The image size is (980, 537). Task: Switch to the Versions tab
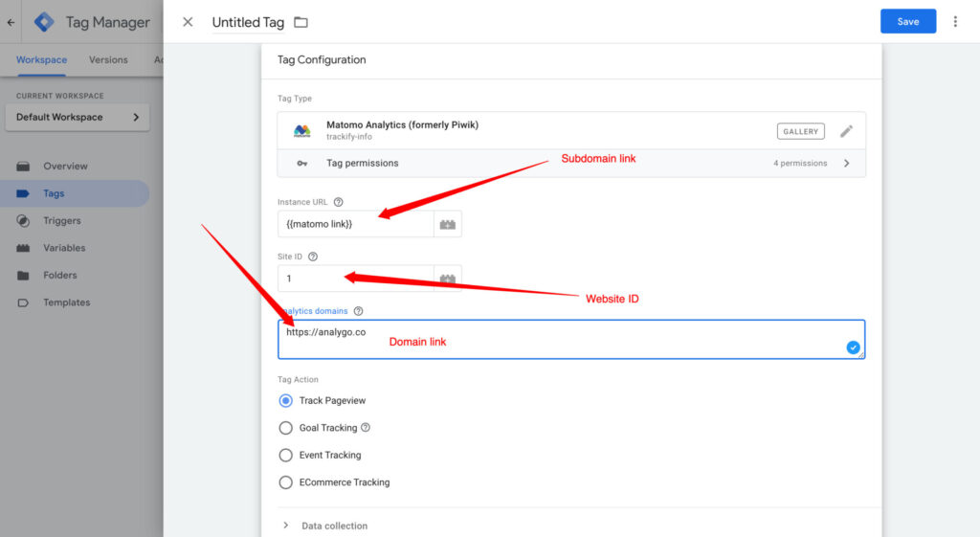[x=108, y=59]
